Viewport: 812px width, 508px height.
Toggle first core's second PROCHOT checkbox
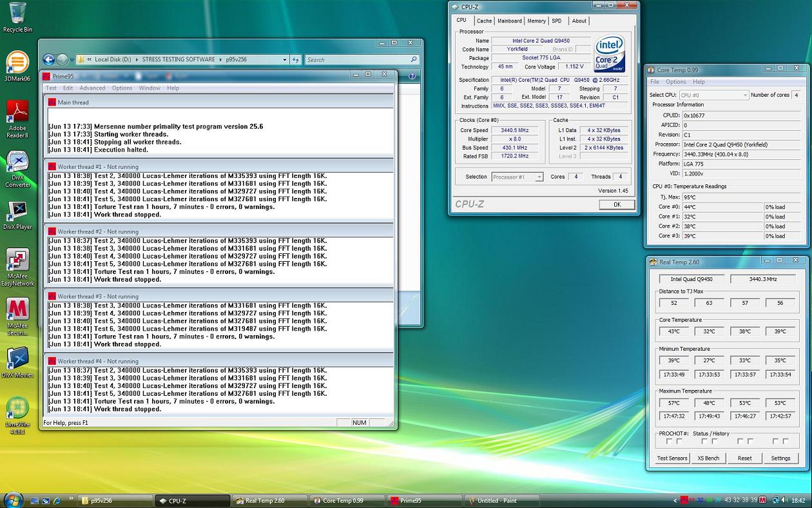(679, 441)
